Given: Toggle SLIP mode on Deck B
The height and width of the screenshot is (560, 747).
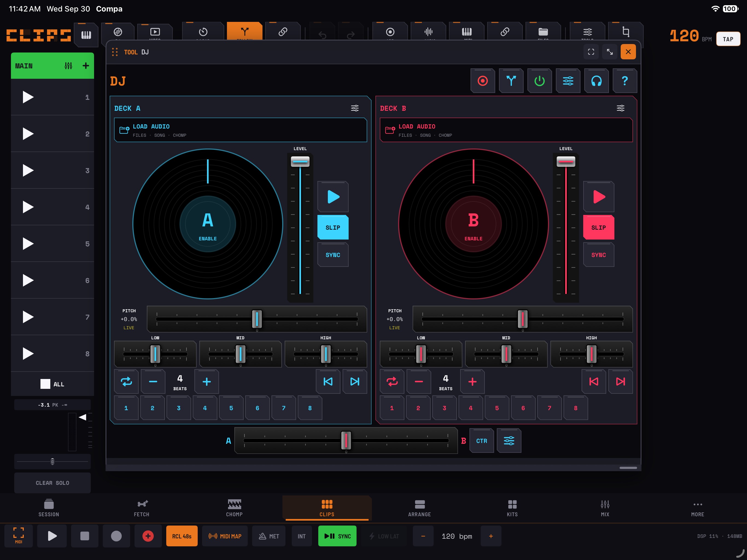Looking at the screenshot, I should pos(599,227).
